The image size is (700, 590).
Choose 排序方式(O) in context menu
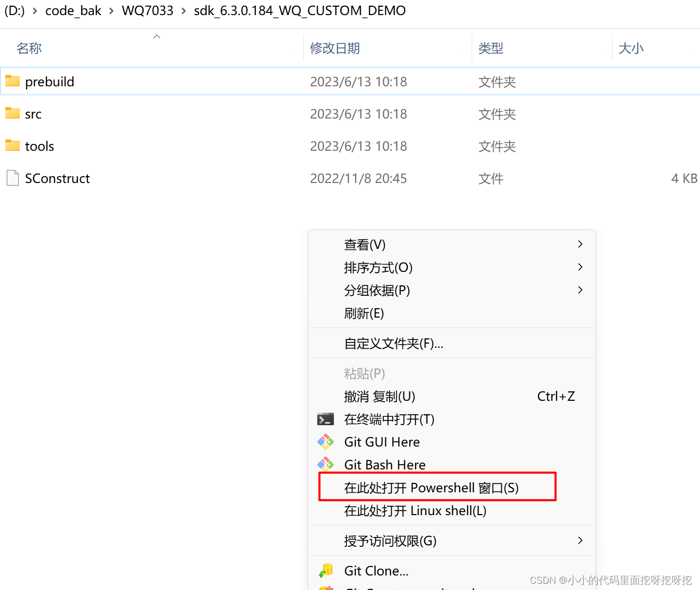[451, 267]
